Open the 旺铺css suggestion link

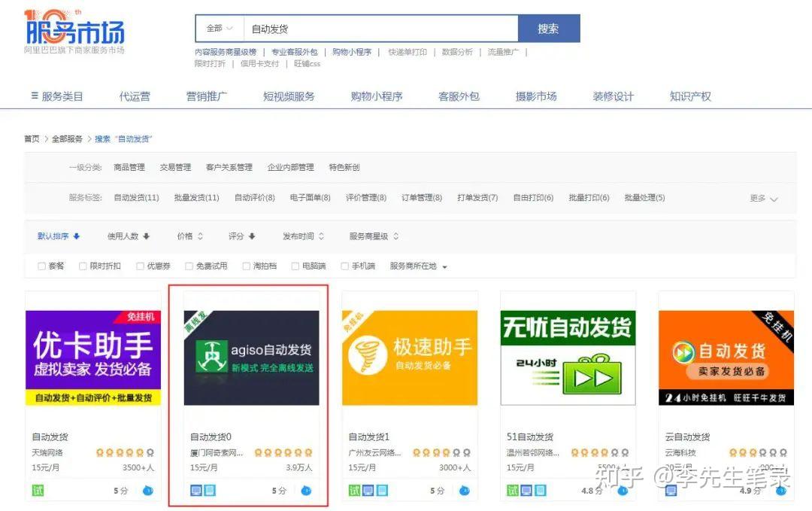click(x=307, y=64)
